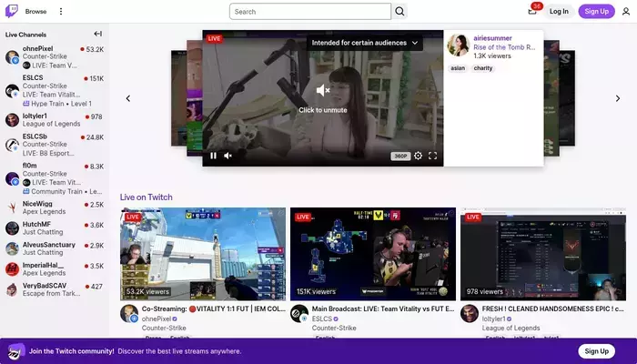Go to previous carousel stream
Screen dimensions: 637x364
click(128, 98)
